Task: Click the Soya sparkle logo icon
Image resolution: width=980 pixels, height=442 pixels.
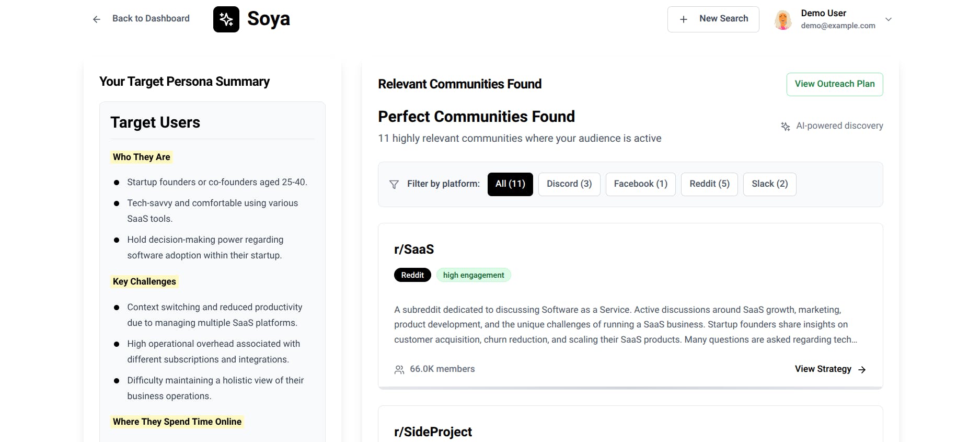Action: (x=226, y=19)
